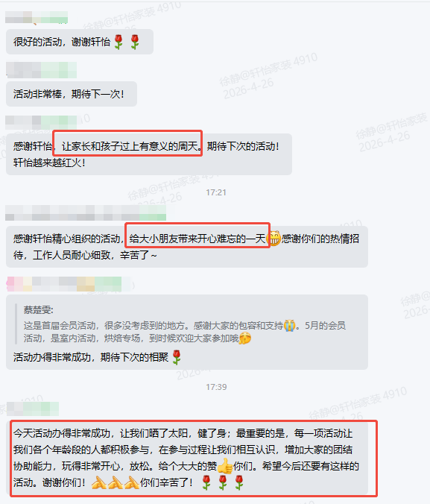The width and height of the screenshot is (430, 504).
Task: Click the 17:39 timestamp
Action: coord(216,387)
